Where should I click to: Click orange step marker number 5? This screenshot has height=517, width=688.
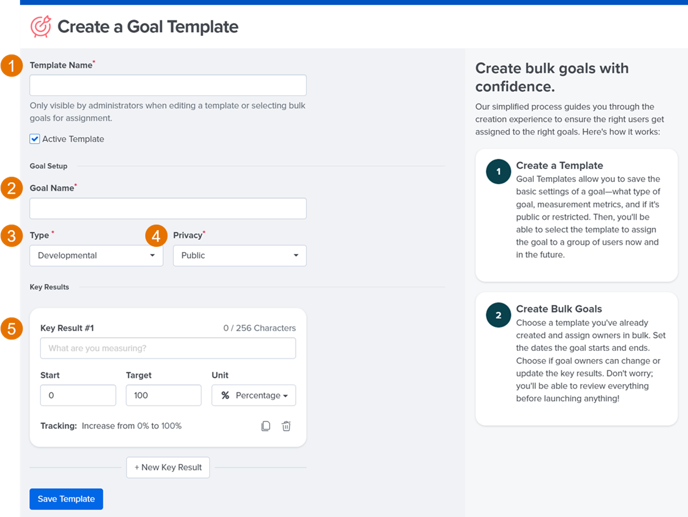11,329
